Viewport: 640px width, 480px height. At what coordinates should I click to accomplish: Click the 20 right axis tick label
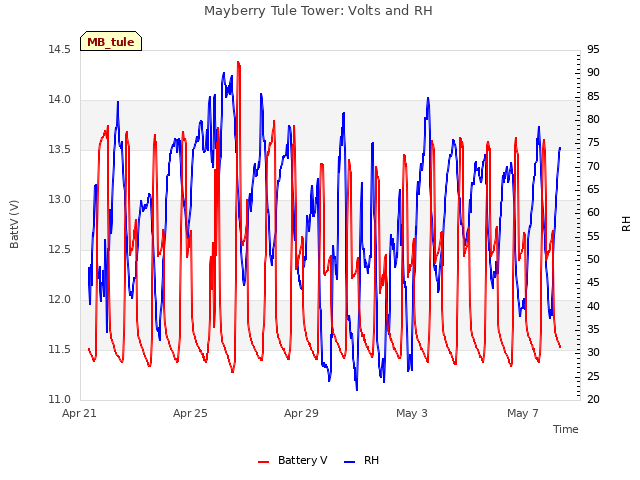593,400
